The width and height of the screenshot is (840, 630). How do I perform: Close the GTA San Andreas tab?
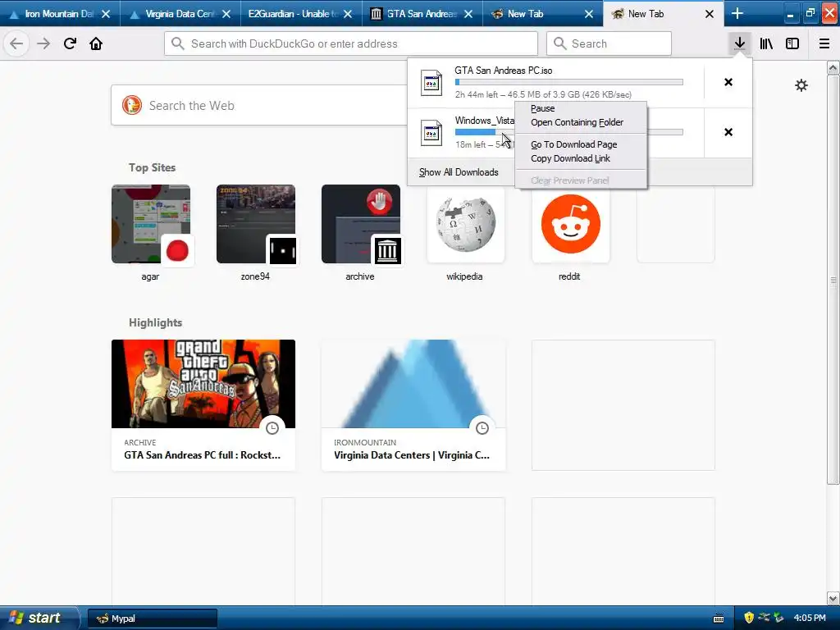pyautogui.click(x=468, y=14)
